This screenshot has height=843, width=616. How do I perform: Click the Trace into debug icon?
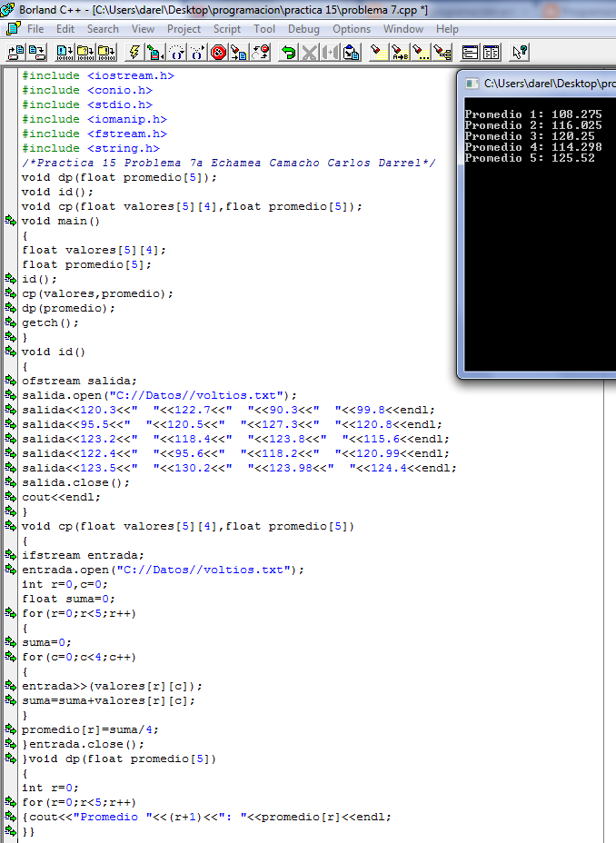197,52
